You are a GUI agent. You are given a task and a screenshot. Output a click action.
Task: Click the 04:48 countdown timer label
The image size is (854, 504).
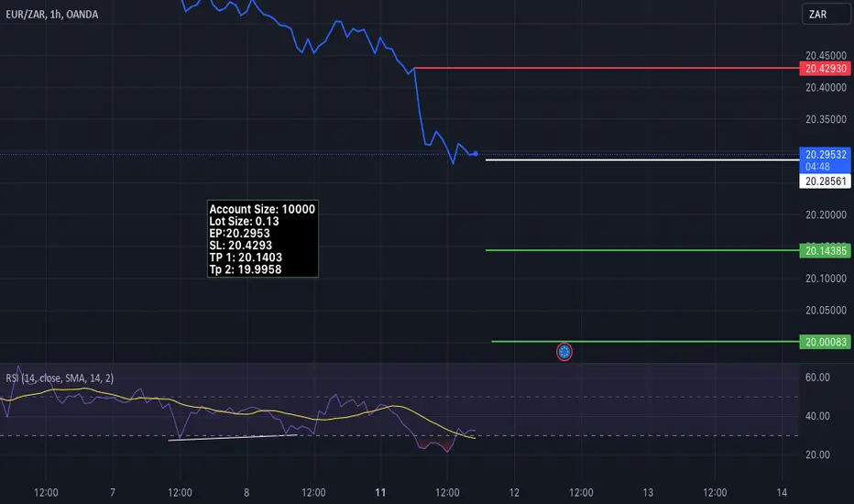pos(817,167)
